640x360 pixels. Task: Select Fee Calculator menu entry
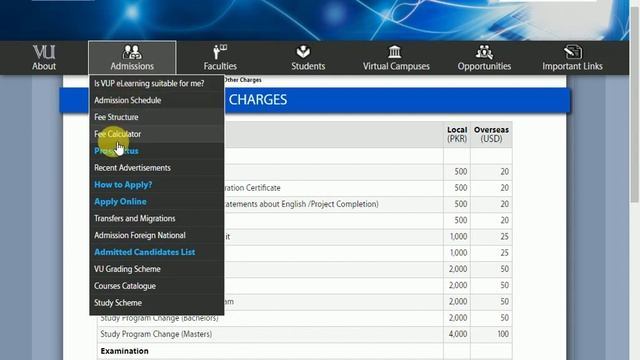coord(117,134)
